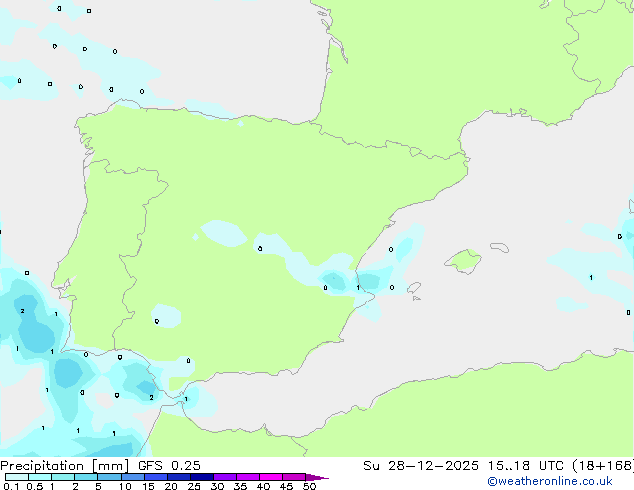The height and width of the screenshot is (490, 634).
Task: Click the Menorca island outline
Action: click(500, 247)
